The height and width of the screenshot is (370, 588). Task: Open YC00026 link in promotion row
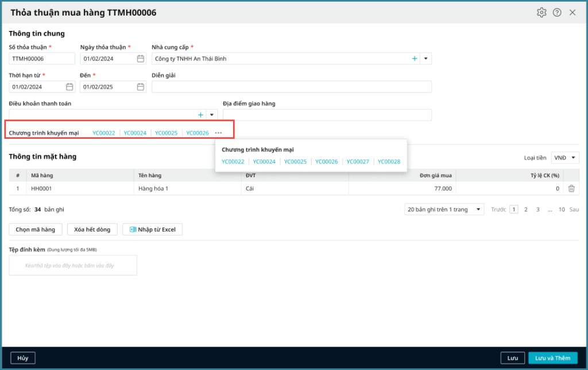198,133
